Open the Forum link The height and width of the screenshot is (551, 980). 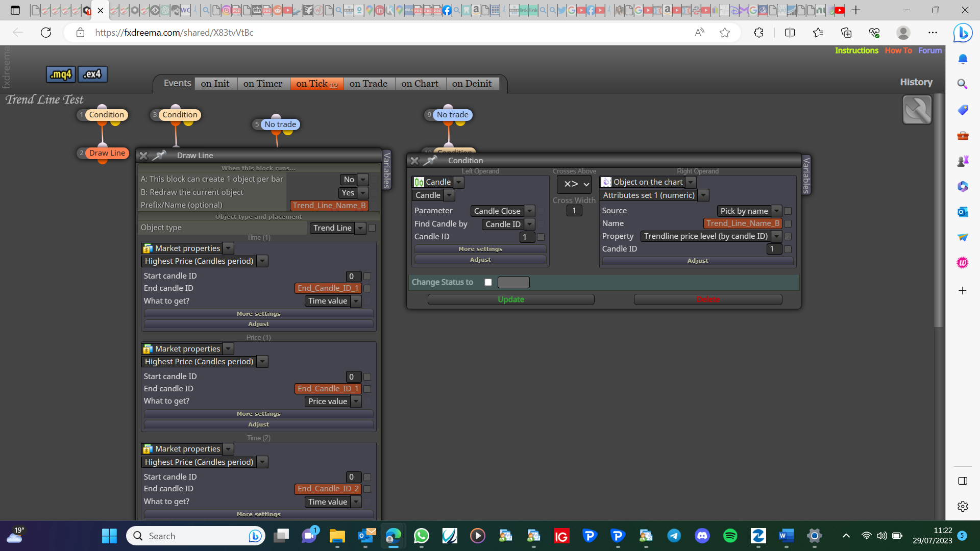point(930,51)
